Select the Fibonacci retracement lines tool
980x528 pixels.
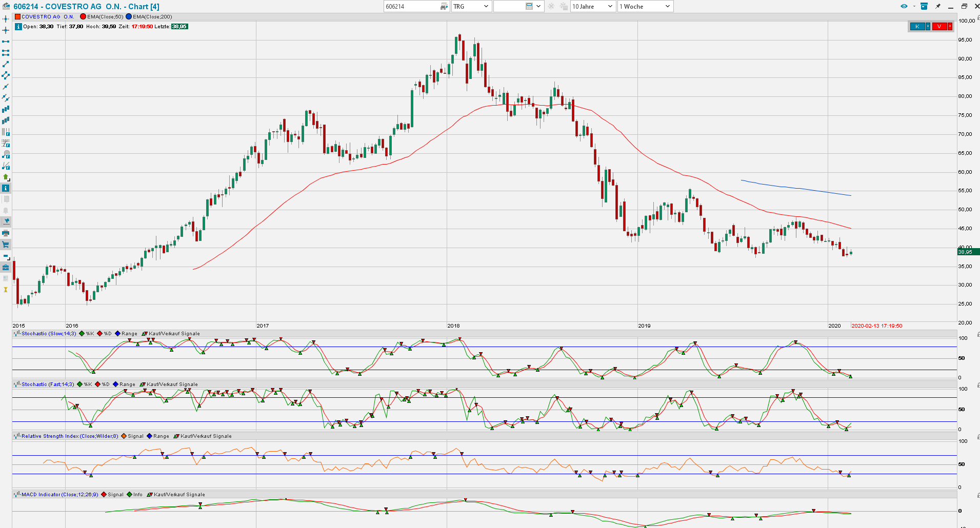[x=6, y=143]
